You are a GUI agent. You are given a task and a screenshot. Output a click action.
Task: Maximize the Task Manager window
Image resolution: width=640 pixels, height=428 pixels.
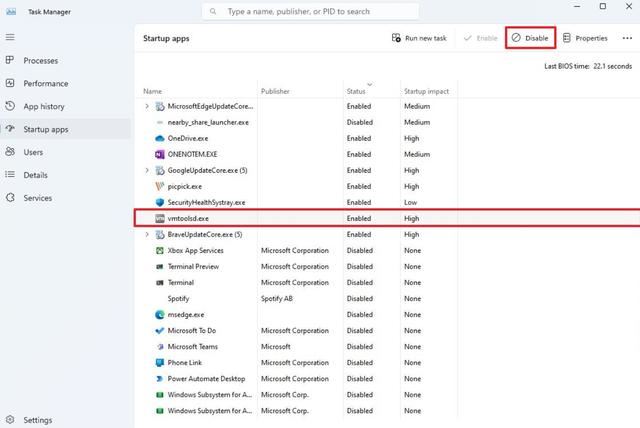click(x=603, y=6)
